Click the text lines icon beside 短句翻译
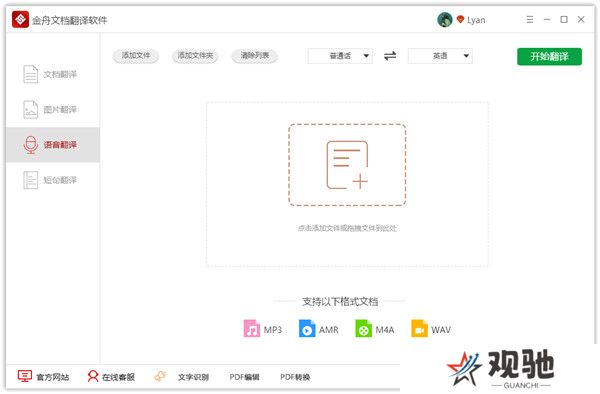The width and height of the screenshot is (600, 394). tap(31, 180)
